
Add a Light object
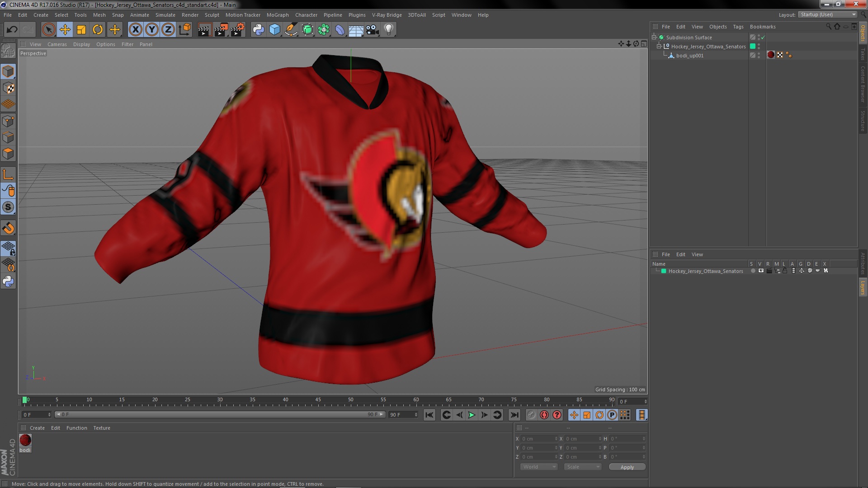[x=389, y=30]
